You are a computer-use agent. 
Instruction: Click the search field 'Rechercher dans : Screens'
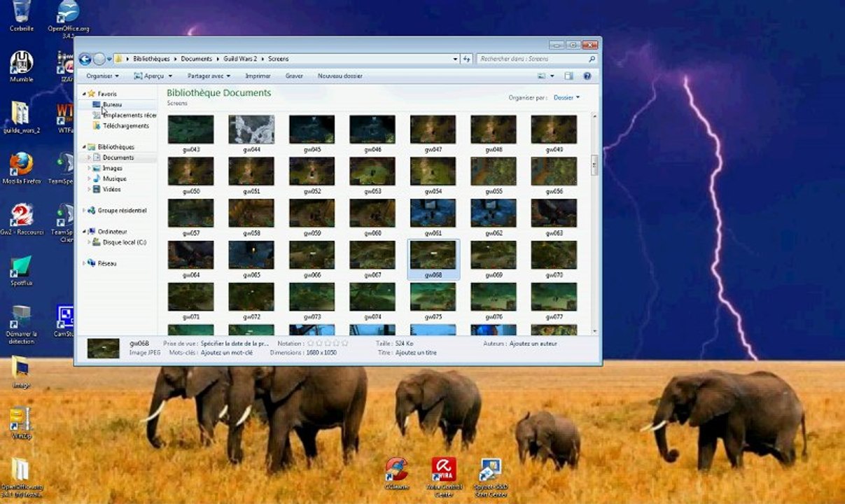tap(537, 59)
